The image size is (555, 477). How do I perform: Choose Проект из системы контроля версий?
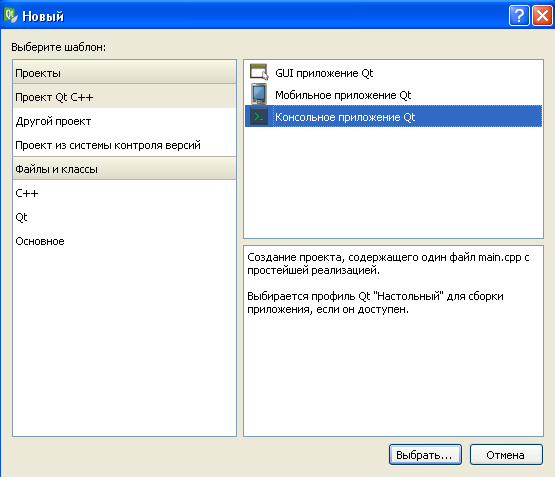124,145
